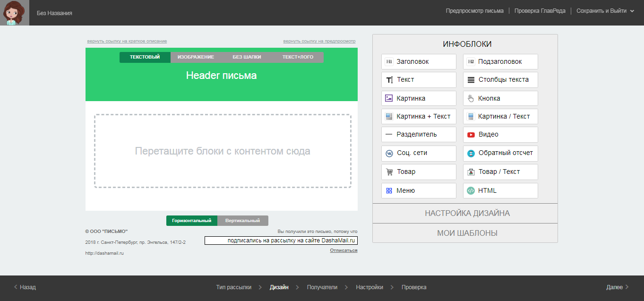Click the HTML code block icon
This screenshot has width=644, height=301.
coord(471,191)
